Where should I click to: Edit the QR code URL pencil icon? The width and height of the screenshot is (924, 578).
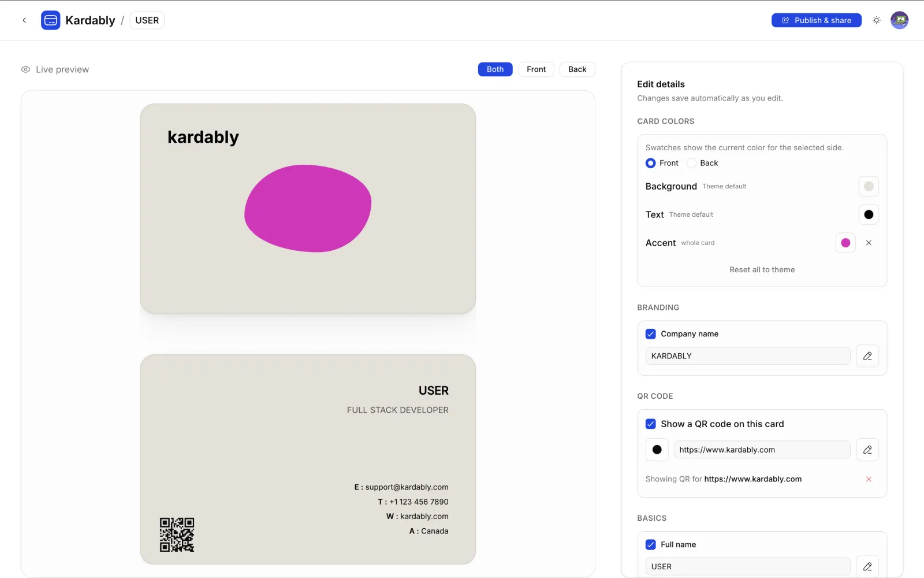867,450
